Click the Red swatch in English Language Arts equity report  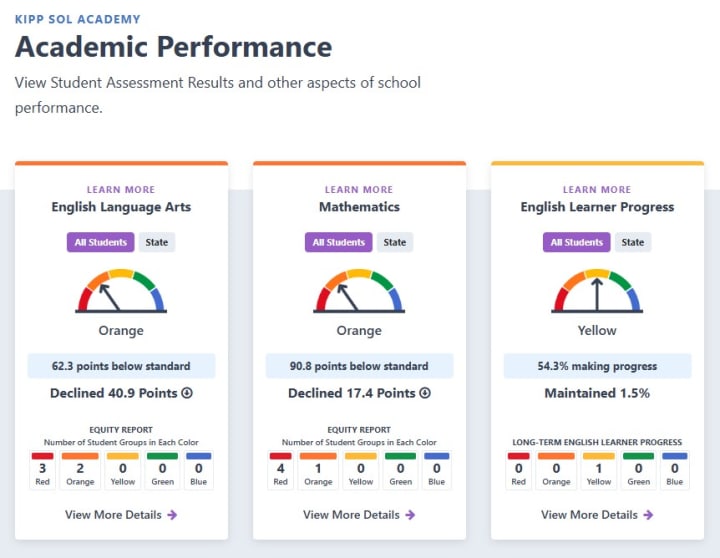coord(43,456)
